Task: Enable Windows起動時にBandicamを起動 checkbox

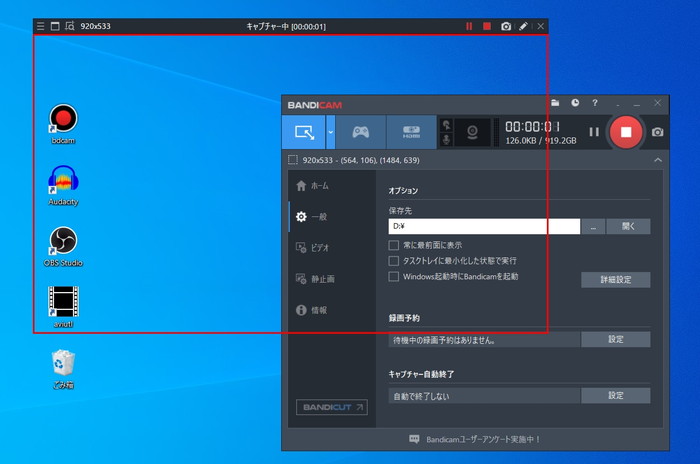Action: [x=394, y=276]
